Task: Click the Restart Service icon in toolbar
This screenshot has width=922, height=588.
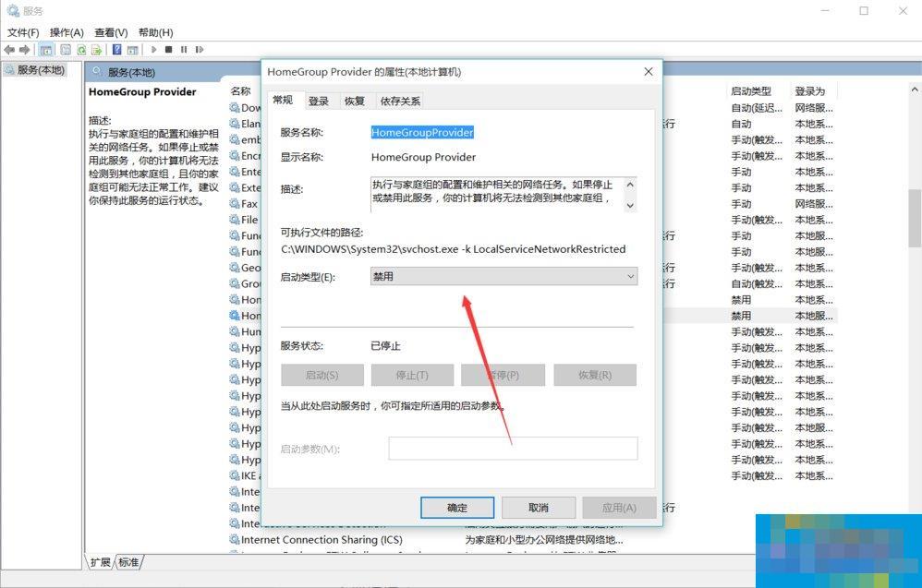Action: click(200, 50)
